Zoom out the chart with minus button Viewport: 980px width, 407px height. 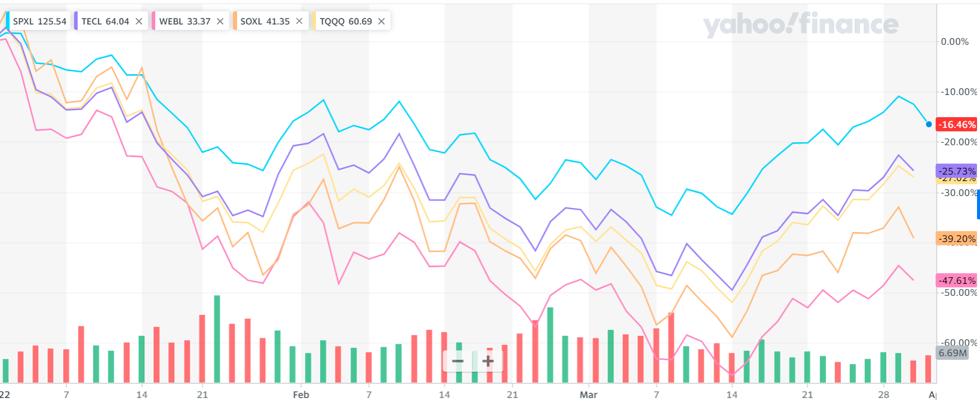tap(458, 361)
